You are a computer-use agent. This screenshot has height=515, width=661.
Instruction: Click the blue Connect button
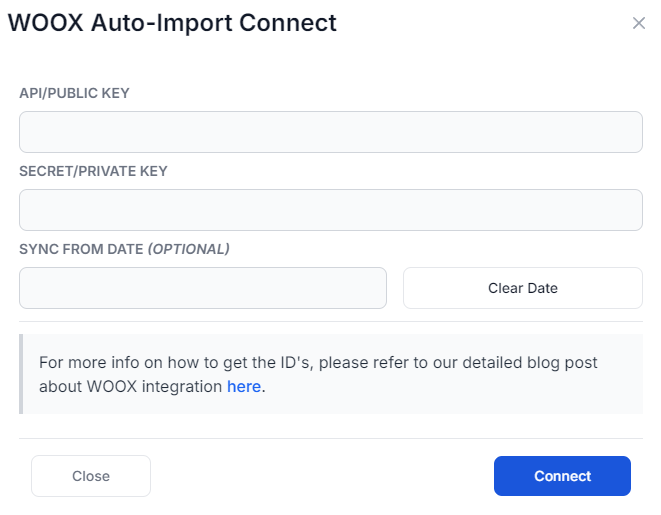(562, 476)
